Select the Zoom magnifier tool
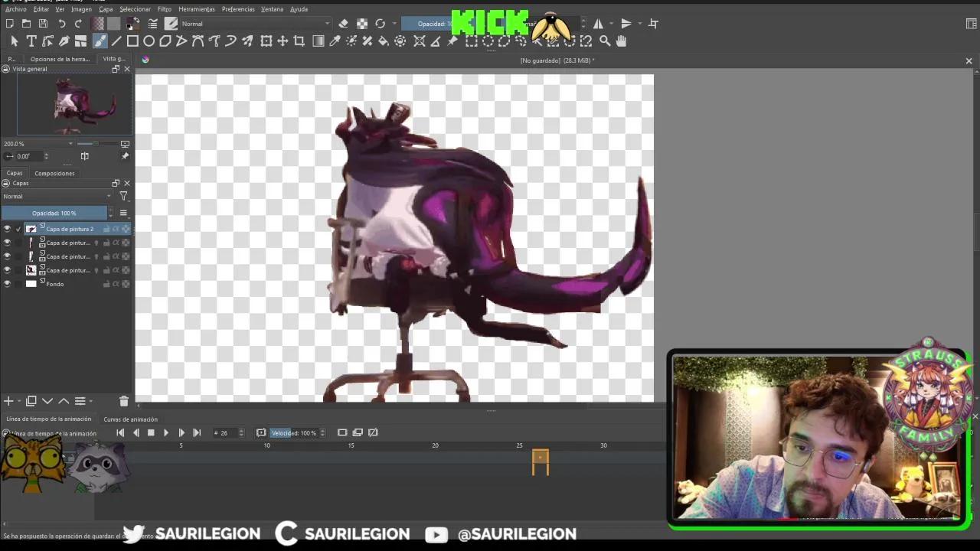980x551 pixels. click(605, 41)
